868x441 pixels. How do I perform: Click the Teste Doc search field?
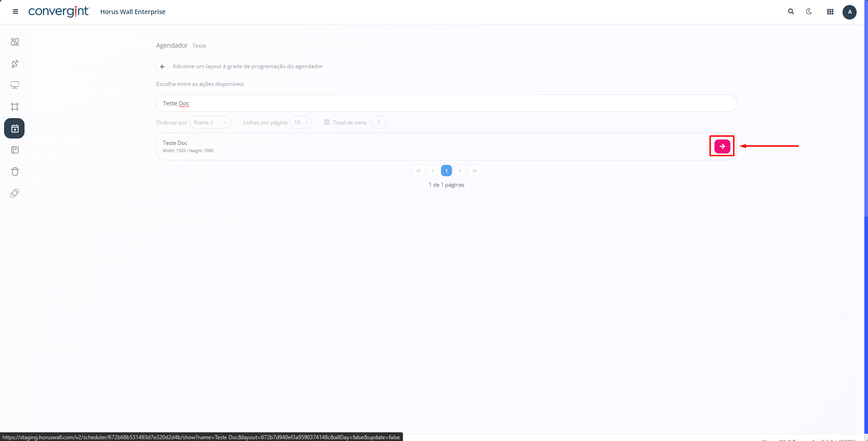[446, 104]
